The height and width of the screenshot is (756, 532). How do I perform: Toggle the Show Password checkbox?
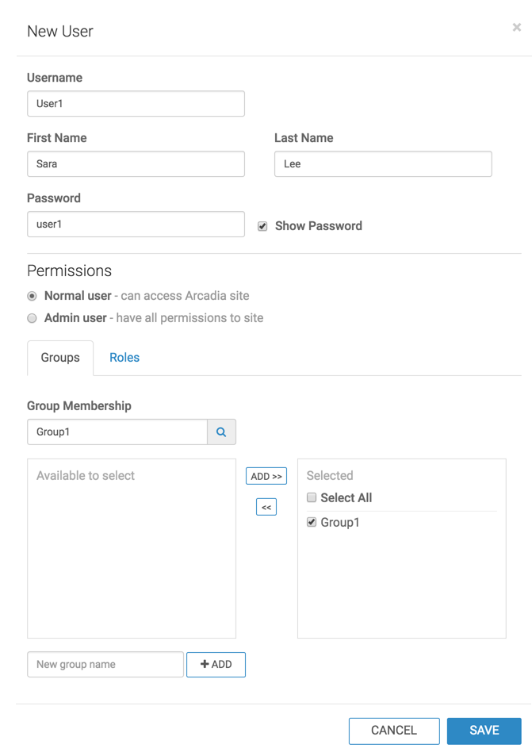pos(262,226)
